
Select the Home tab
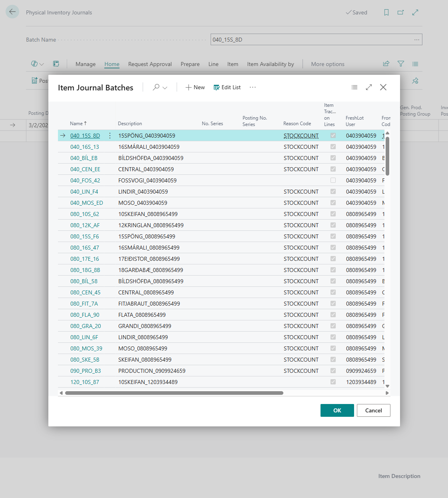(112, 64)
